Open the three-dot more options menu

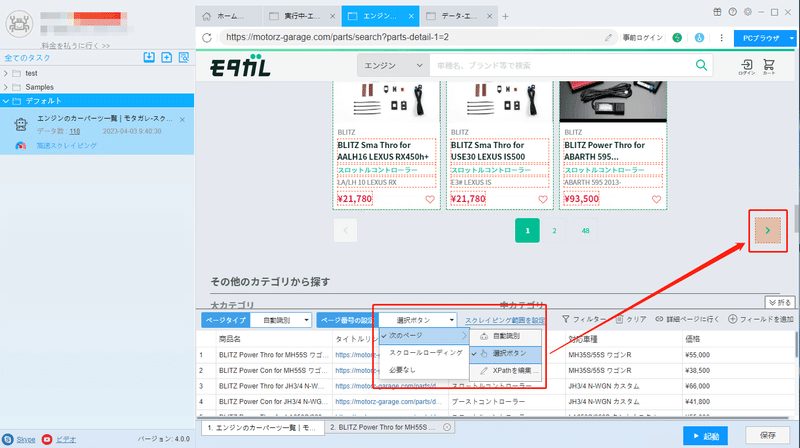point(721,37)
